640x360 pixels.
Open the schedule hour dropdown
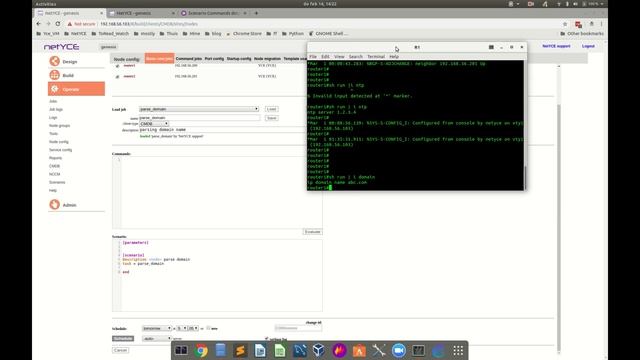coord(182,328)
